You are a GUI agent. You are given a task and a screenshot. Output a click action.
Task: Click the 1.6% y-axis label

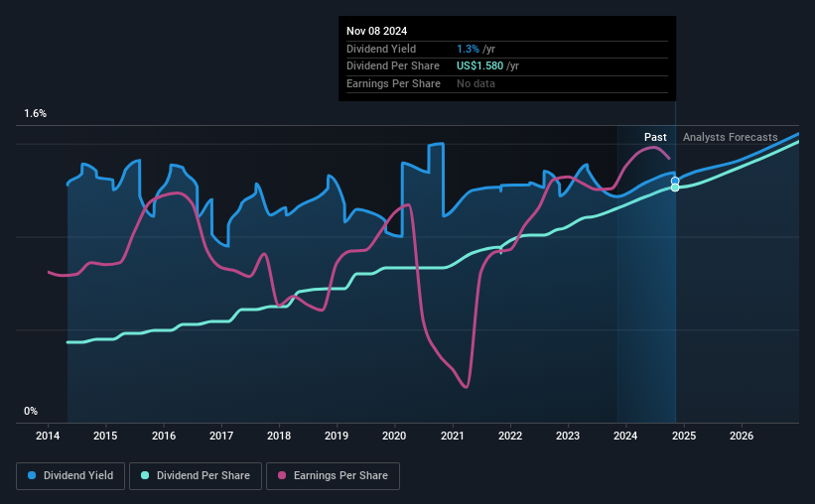pos(36,113)
